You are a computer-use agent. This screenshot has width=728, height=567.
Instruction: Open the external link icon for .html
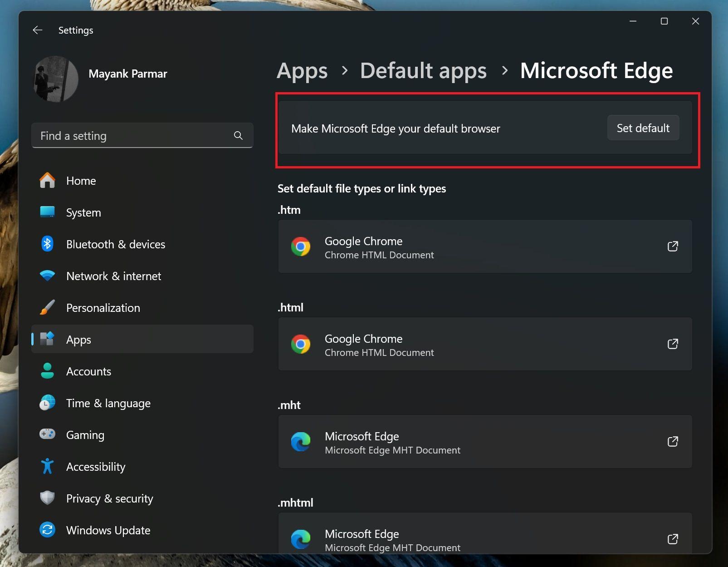coord(673,344)
